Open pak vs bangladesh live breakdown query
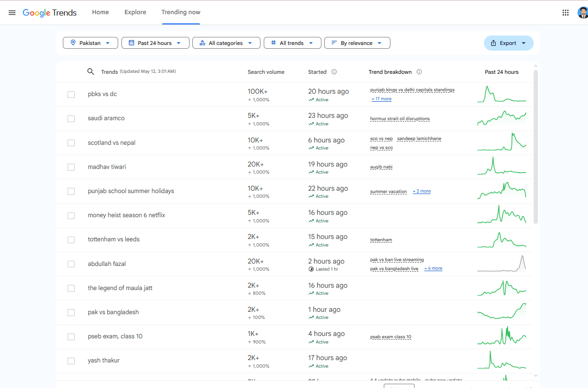The height and width of the screenshot is (388, 588). pyautogui.click(x=394, y=269)
